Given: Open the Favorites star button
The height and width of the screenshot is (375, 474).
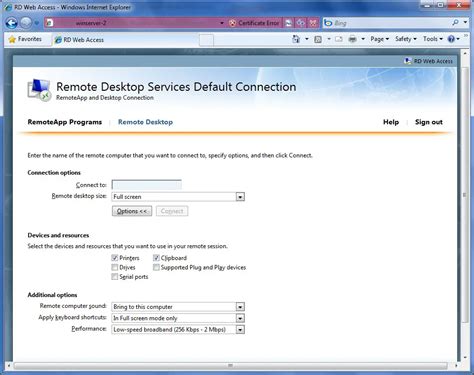Looking at the screenshot, I should [x=25, y=39].
